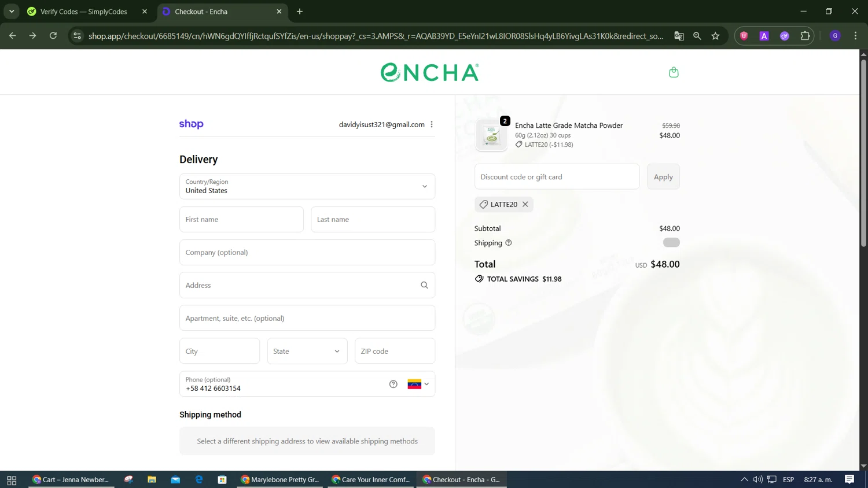Image resolution: width=868 pixels, height=488 pixels.
Task: Open Microsoft Edge from taskbar
Action: pos(199,480)
